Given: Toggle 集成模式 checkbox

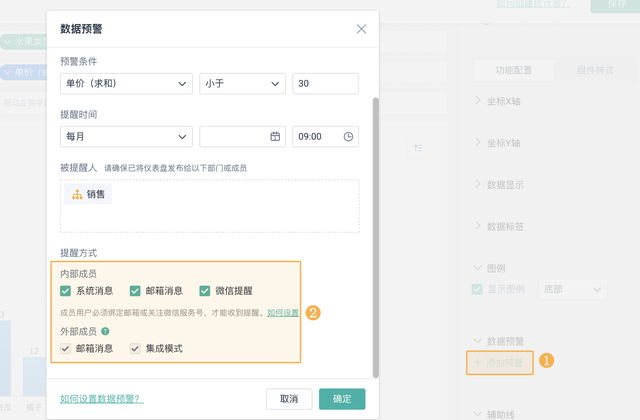Looking at the screenshot, I should click(x=135, y=349).
